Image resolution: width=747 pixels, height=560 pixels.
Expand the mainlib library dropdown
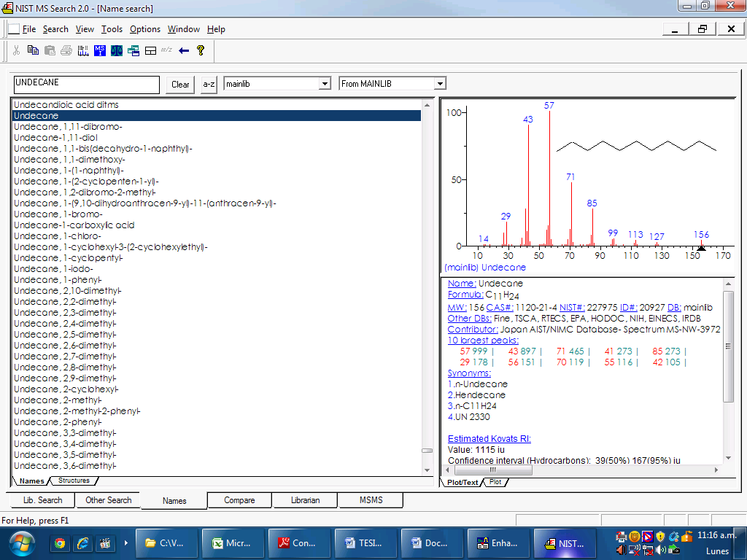(325, 84)
